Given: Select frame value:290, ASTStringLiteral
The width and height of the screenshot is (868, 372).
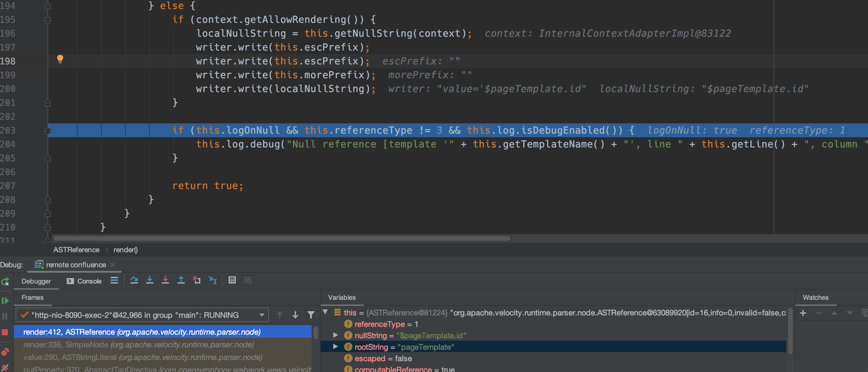Looking at the screenshot, I should [163, 357].
